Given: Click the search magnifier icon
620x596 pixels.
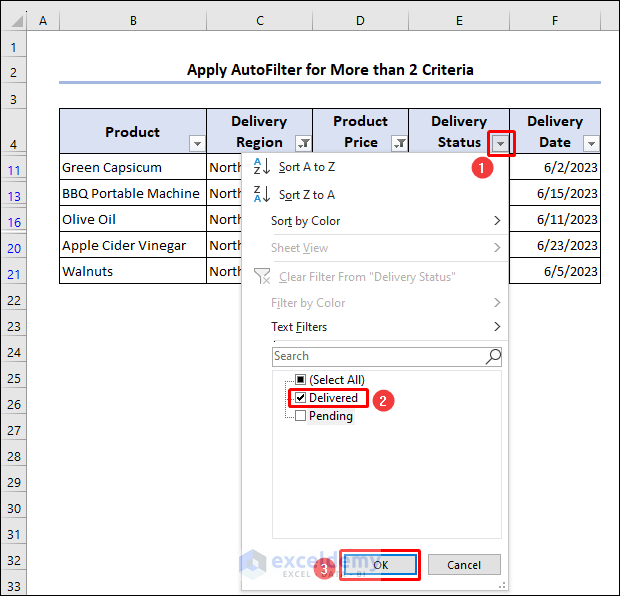Looking at the screenshot, I should coord(493,356).
